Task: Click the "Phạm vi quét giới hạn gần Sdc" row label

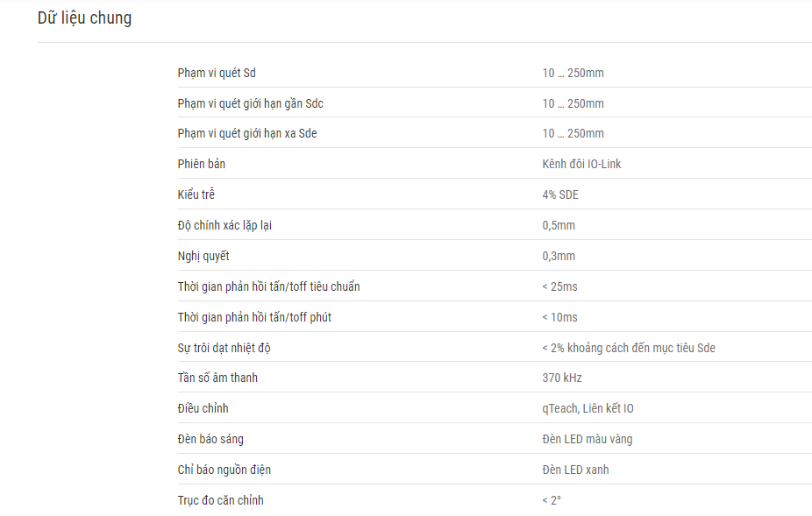Action: coord(250,103)
